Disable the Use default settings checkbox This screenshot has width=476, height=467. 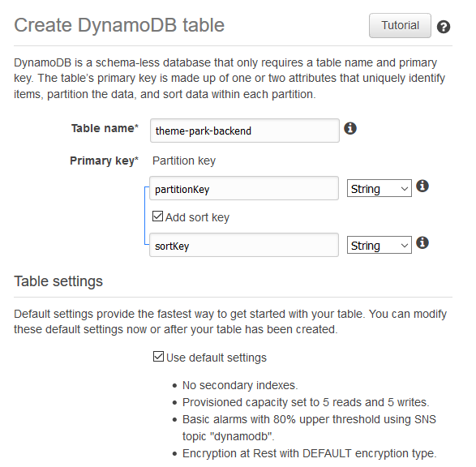click(x=158, y=357)
